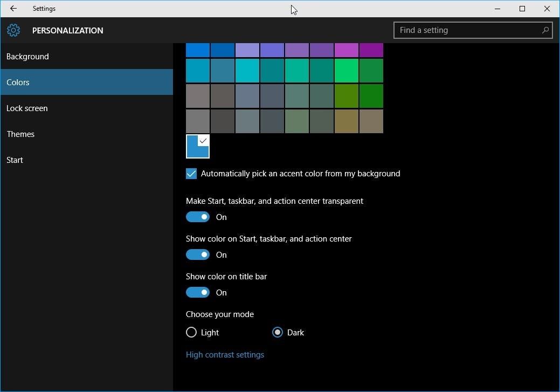Uncheck automatically pick an accent color
The width and height of the screenshot is (560, 392).
[191, 174]
